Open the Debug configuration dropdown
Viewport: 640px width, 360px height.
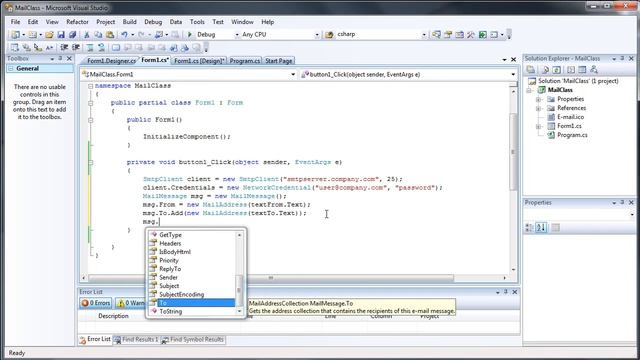tap(237, 35)
